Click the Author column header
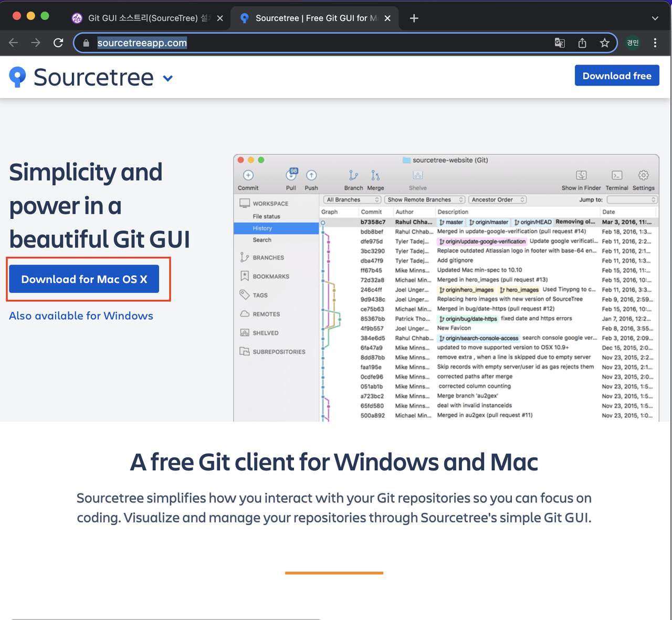Screen dimensions: 672x620 [x=405, y=212]
